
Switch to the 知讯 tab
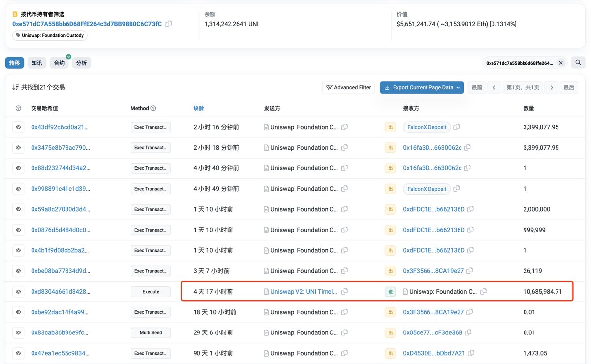pos(37,63)
